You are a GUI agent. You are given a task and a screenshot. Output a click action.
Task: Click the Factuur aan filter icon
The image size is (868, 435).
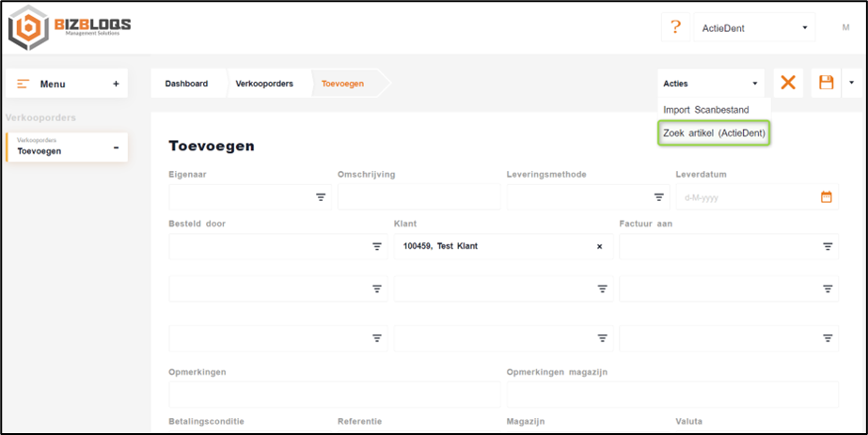pos(828,246)
